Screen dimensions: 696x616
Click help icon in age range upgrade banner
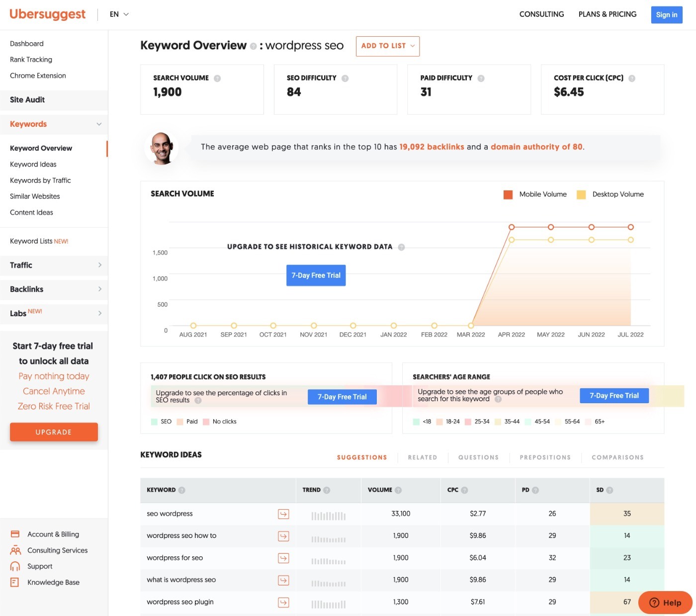pyautogui.click(x=498, y=399)
